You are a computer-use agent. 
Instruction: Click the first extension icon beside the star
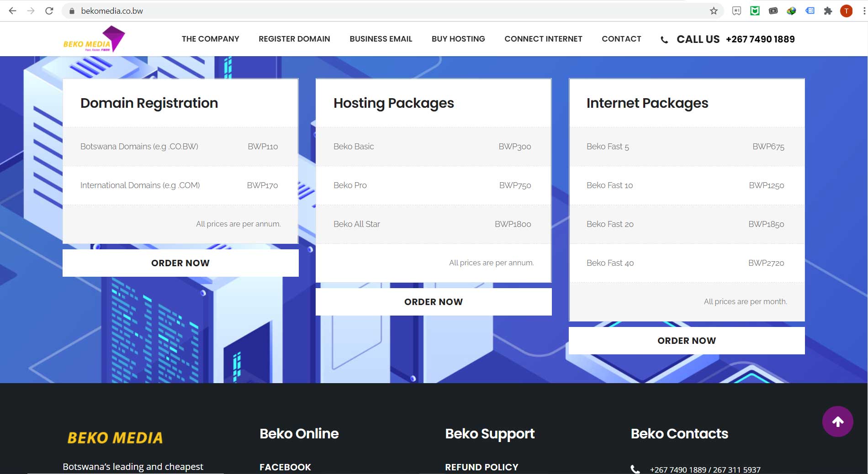tap(736, 11)
